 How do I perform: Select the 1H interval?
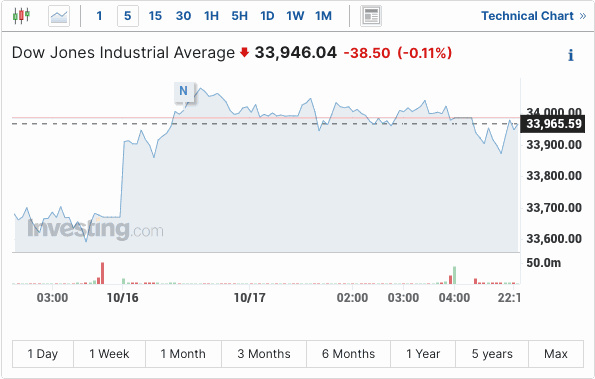point(211,16)
